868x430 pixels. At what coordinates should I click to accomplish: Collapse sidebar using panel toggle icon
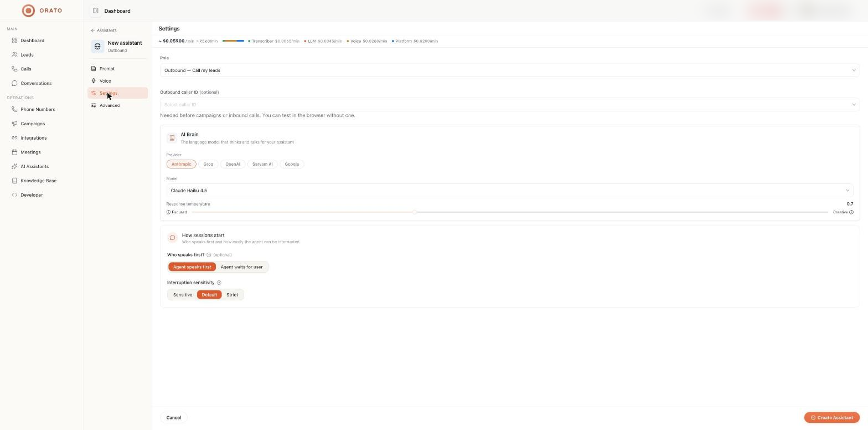[95, 11]
